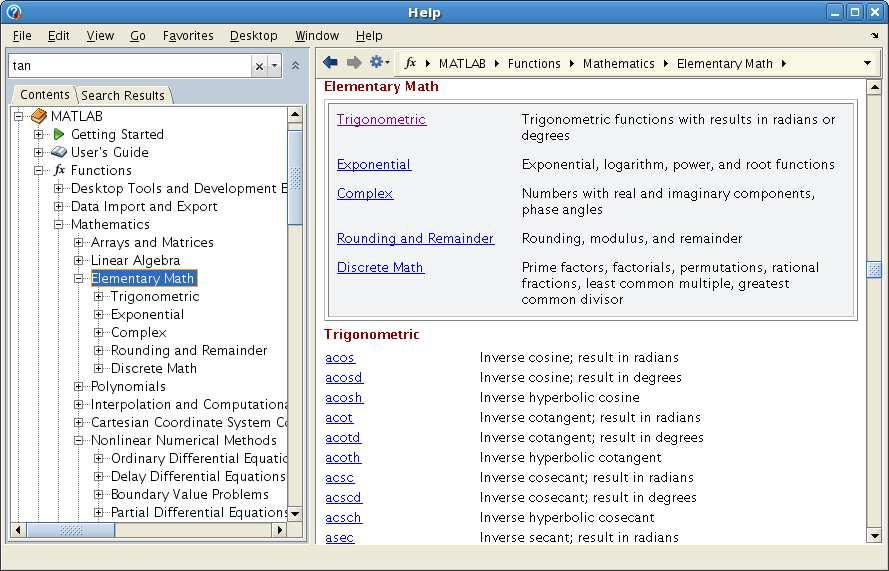Open the acosd function link
Screen dimensions: 889x571
(344, 378)
